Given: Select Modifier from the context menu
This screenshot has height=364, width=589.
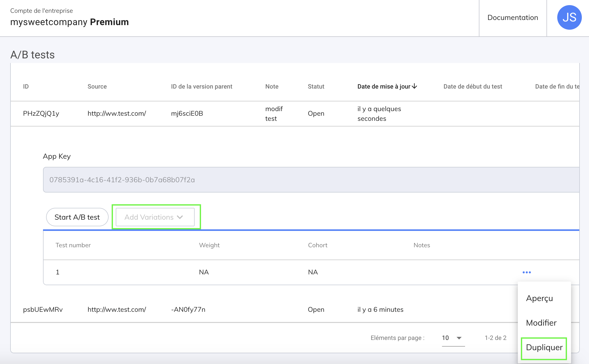Looking at the screenshot, I should tap(541, 323).
